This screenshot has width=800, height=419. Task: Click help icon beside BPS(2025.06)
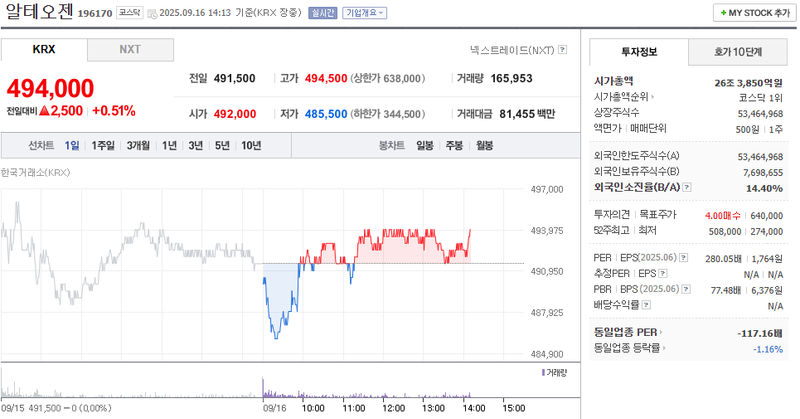[686, 289]
